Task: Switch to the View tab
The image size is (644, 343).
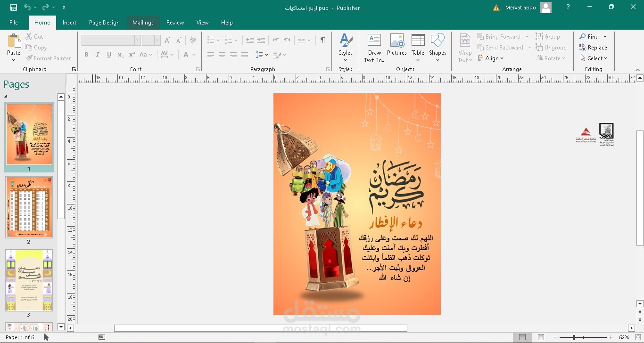Action: [x=202, y=23]
